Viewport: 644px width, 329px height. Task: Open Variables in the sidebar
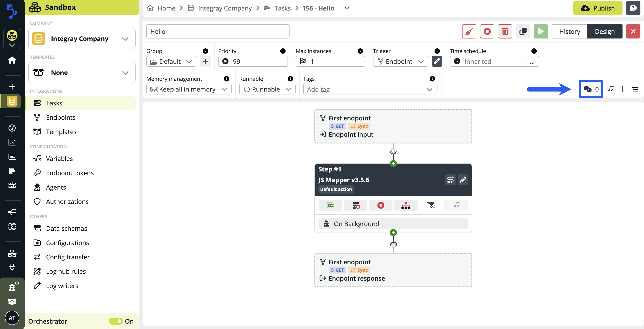pyautogui.click(x=59, y=158)
